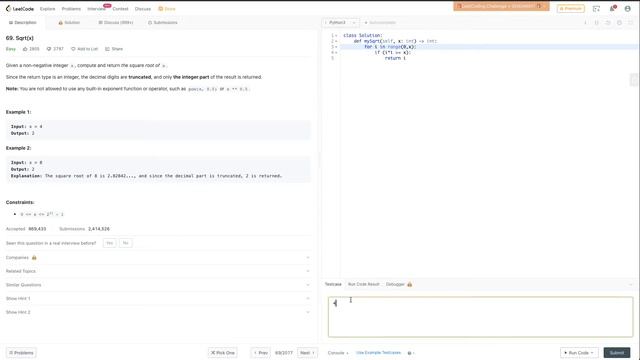The height and width of the screenshot is (360, 640).
Task: Click the 69. Sqrt(x) title
Action: pyautogui.click(x=20, y=38)
